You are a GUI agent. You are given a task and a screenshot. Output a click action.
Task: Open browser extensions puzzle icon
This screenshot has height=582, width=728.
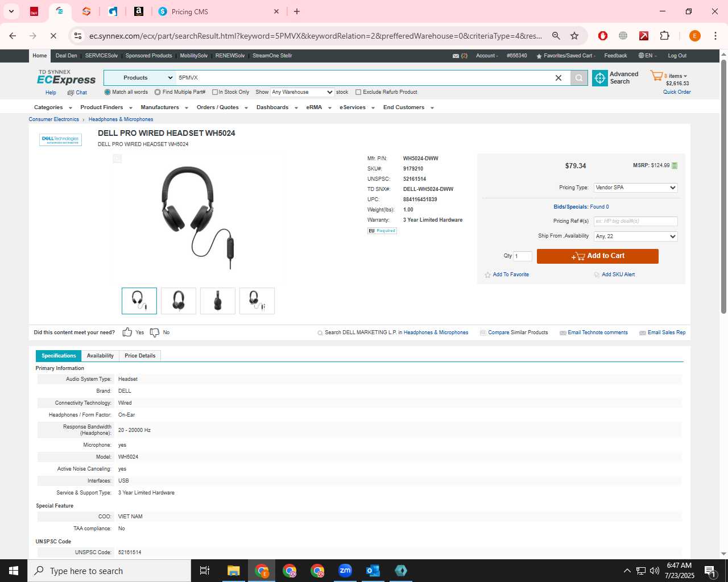coord(664,36)
